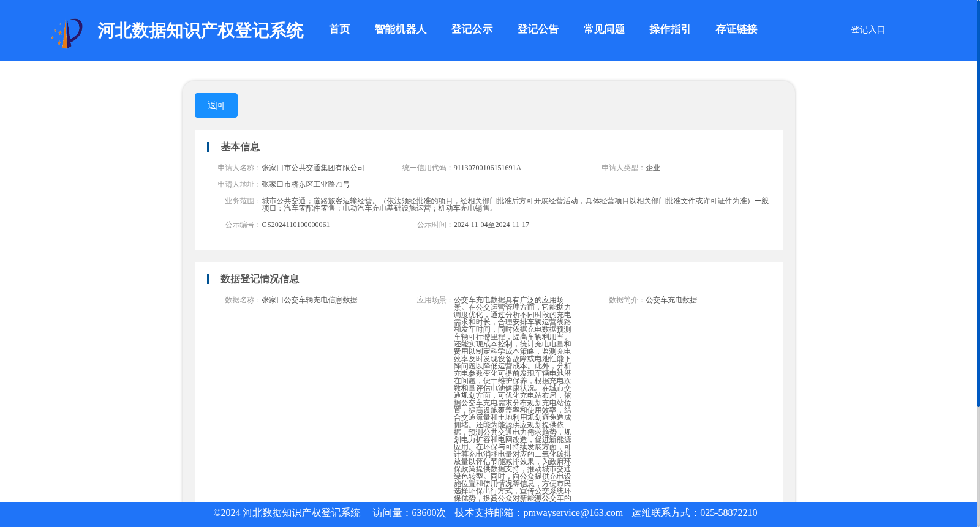This screenshot has width=980, height=527.
Task: Click the page vertical scrollbar
Action: click(x=978, y=203)
